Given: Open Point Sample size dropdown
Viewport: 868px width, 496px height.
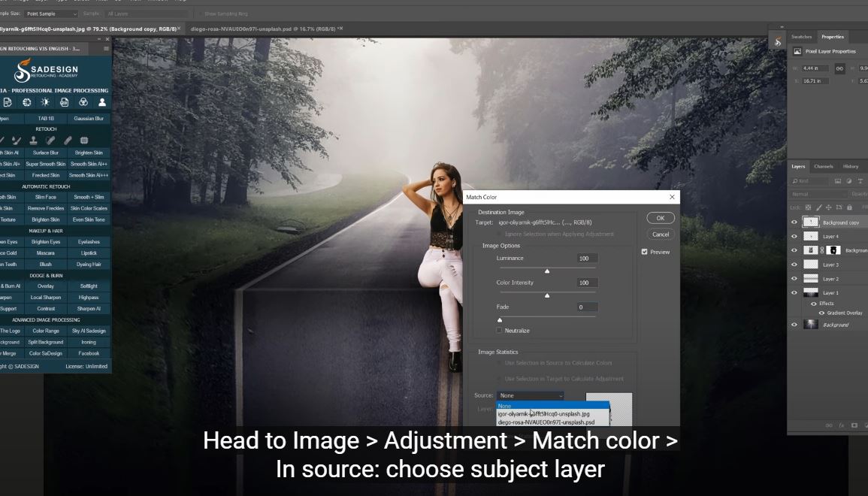Looking at the screenshot, I should 51,14.
